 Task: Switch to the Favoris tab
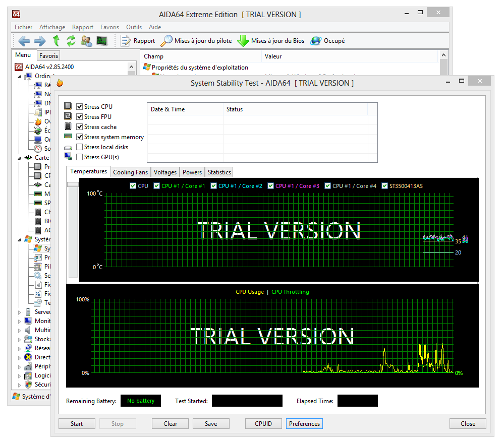[x=48, y=56]
